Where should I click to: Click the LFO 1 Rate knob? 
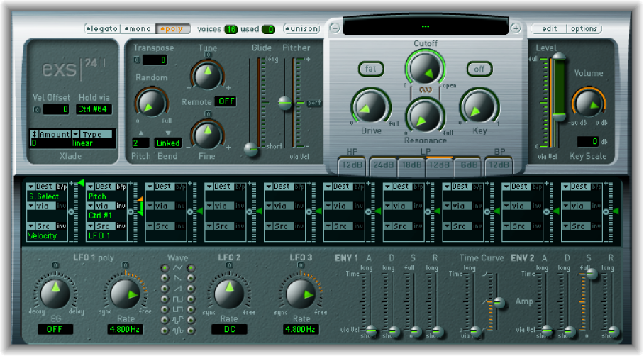[x=126, y=293]
